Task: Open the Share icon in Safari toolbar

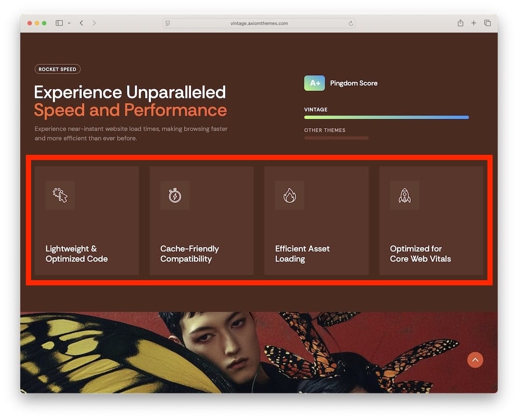Action: pos(461,23)
